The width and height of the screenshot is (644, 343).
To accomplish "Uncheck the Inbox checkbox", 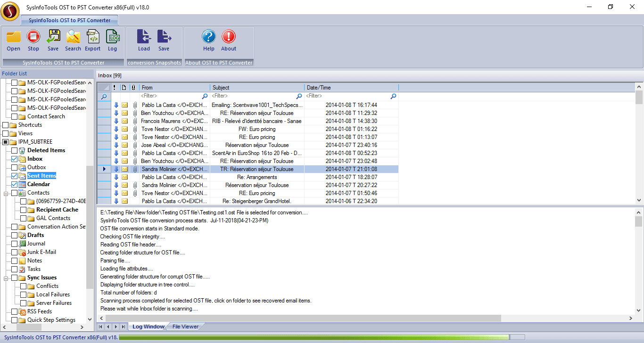I will (14, 159).
